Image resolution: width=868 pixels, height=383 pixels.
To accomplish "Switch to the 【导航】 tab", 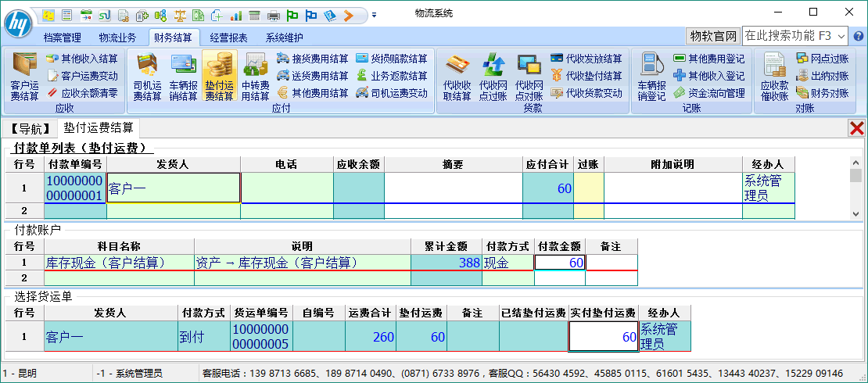I will coord(30,127).
